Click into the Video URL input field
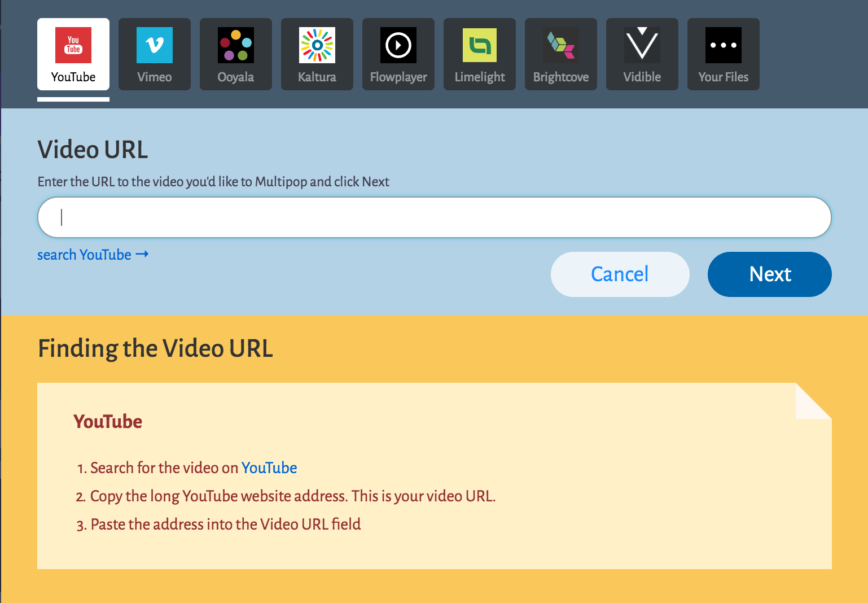 coord(435,217)
